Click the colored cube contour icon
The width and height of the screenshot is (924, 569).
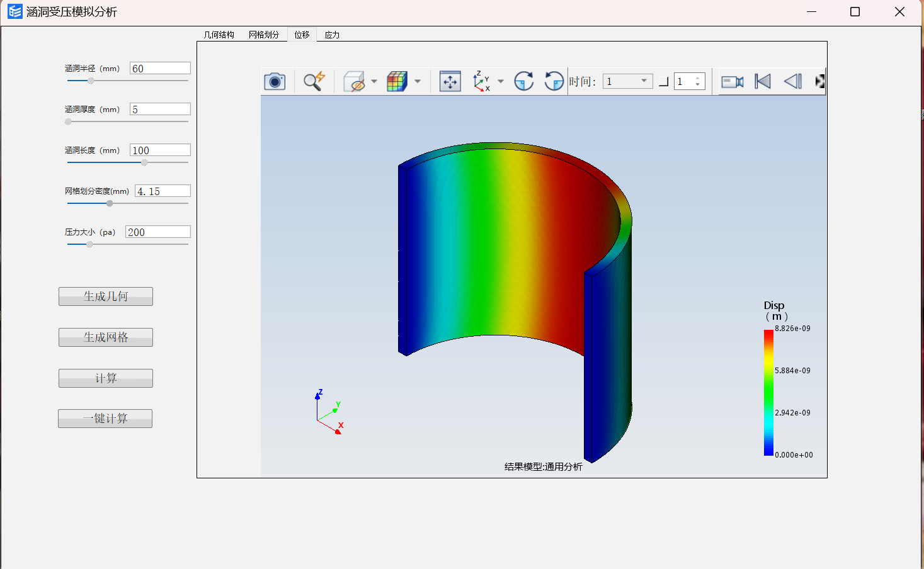[x=397, y=81]
